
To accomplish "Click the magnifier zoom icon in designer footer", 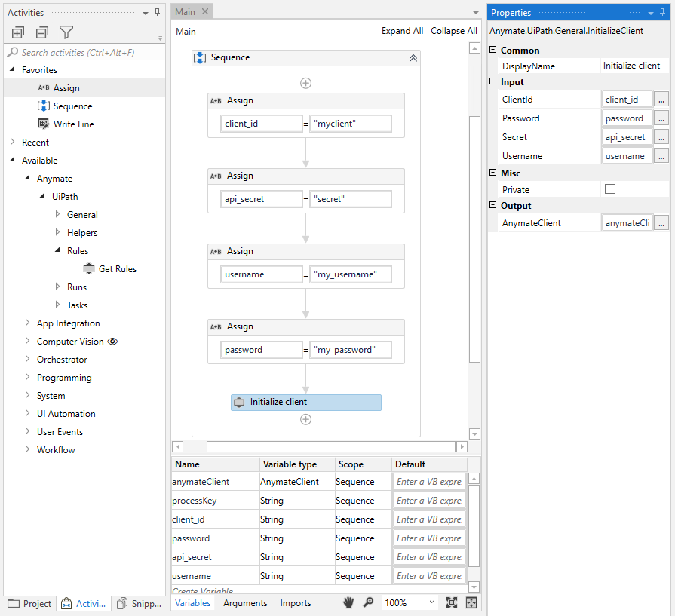I will [368, 602].
